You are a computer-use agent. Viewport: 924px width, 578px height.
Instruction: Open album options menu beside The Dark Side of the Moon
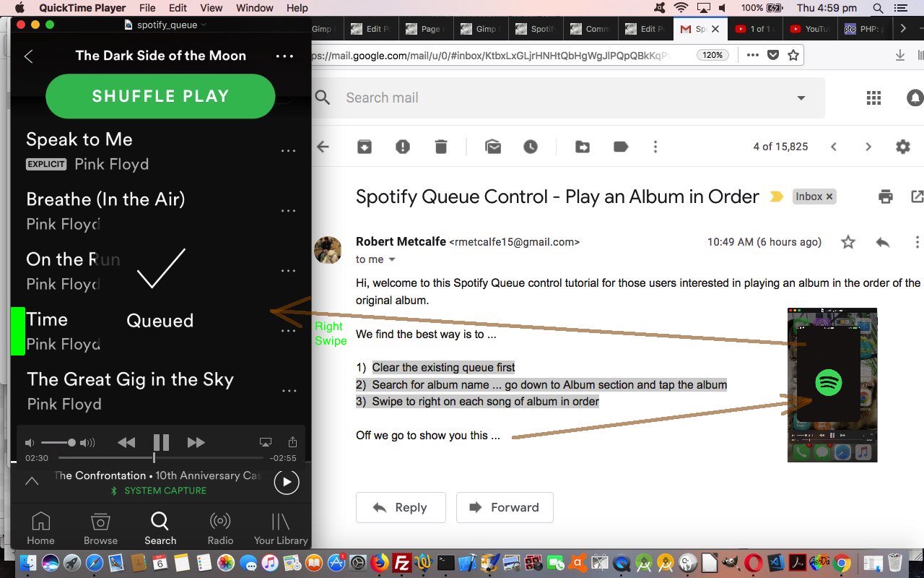click(x=284, y=56)
